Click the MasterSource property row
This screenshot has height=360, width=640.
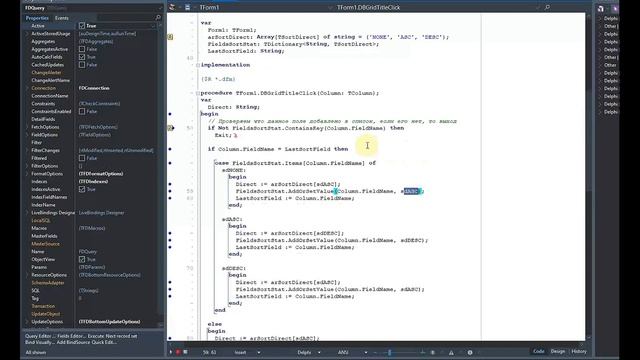pos(91,244)
